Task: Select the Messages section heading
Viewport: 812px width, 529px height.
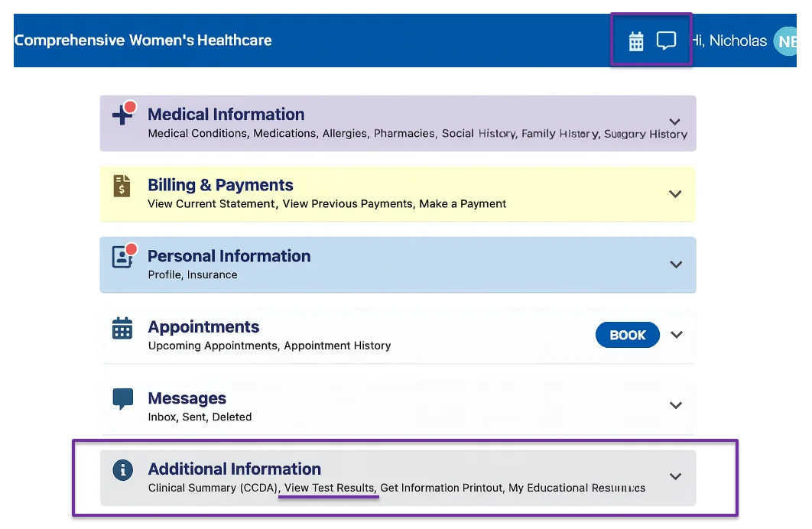Action: tap(187, 398)
